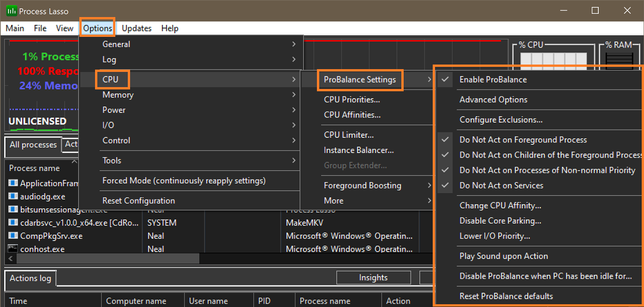
Task: Click the process list horizontal scrollbar thumb
Action: pos(107,259)
